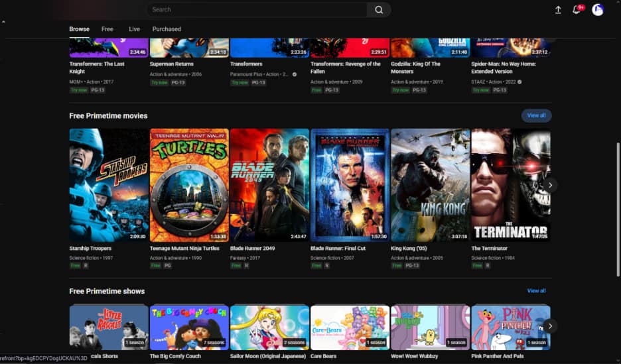The height and width of the screenshot is (364, 621).
Task: Click the sidebar collapse caret at left
Action: pyautogui.click(x=3, y=22)
